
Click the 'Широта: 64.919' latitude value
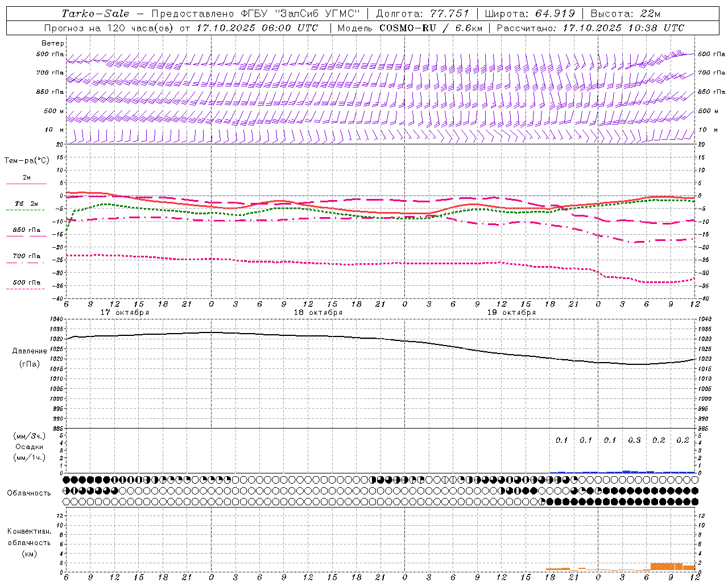click(x=530, y=14)
